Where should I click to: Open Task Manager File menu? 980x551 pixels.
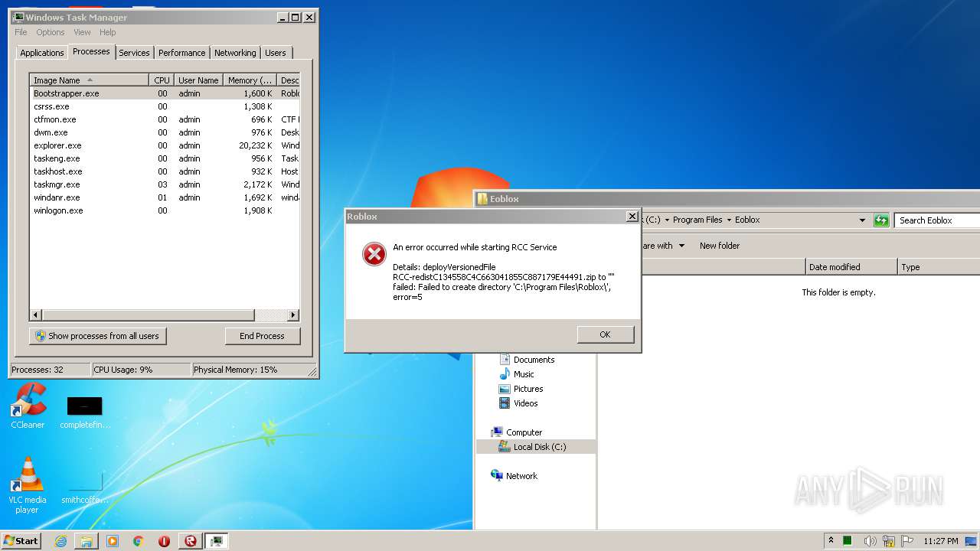(x=21, y=32)
